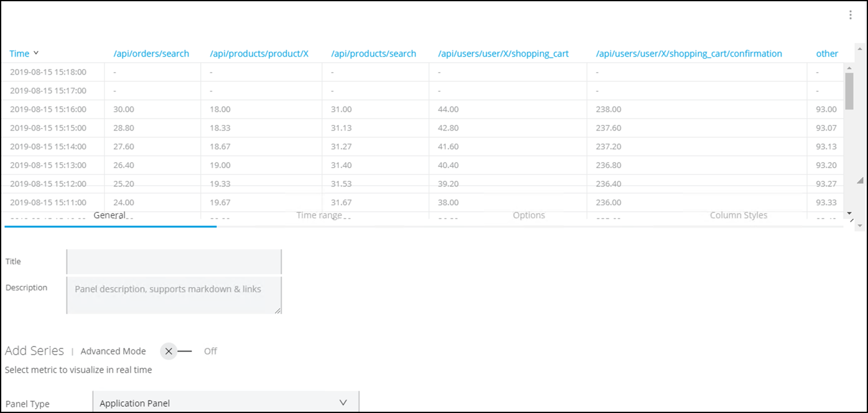Click the panel resize triangle handle
The image size is (868, 413).
[861, 180]
